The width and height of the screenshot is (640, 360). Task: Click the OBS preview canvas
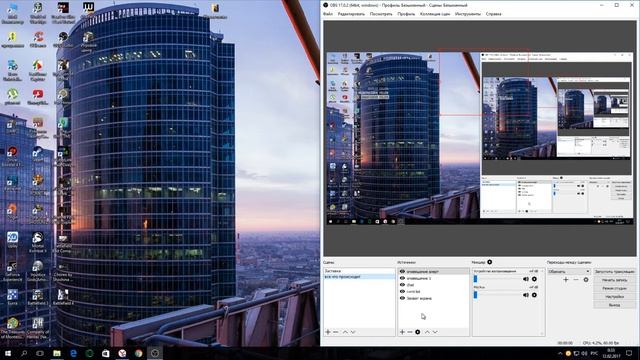coord(480,138)
